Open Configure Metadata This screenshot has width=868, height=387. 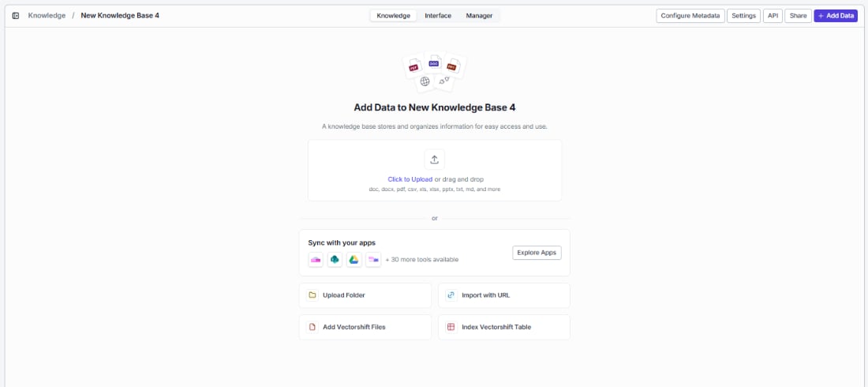(690, 16)
